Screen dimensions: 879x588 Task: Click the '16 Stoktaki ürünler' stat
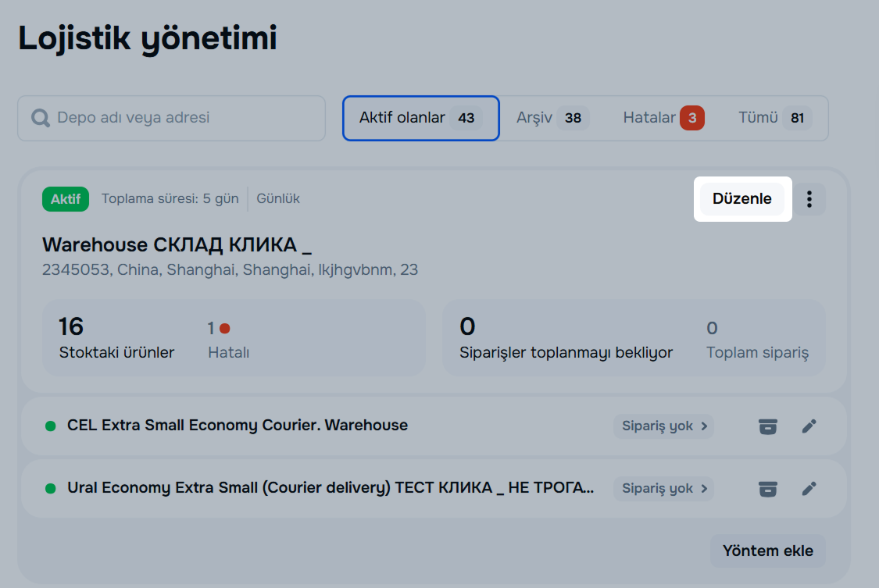116,338
